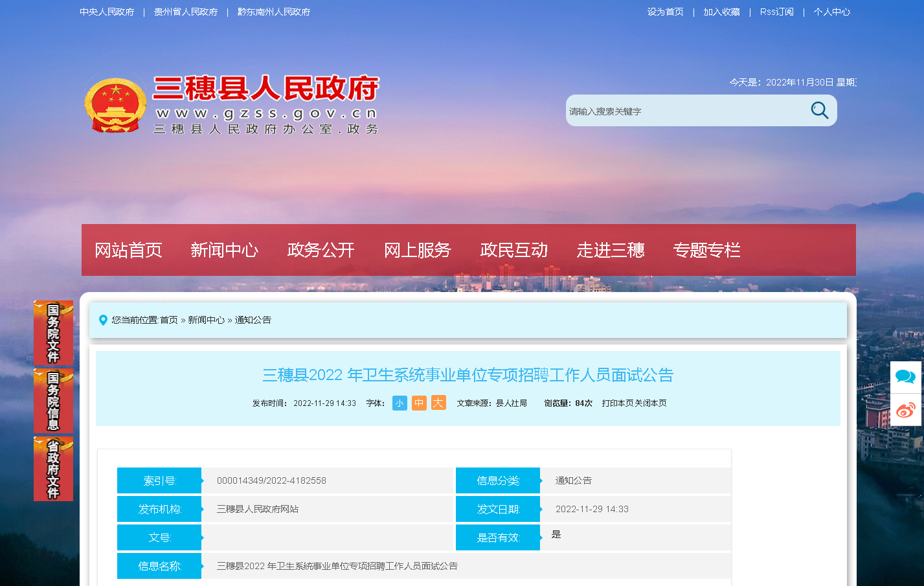Open the chat bubble floating icon
This screenshot has width=924, height=586.
(905, 377)
